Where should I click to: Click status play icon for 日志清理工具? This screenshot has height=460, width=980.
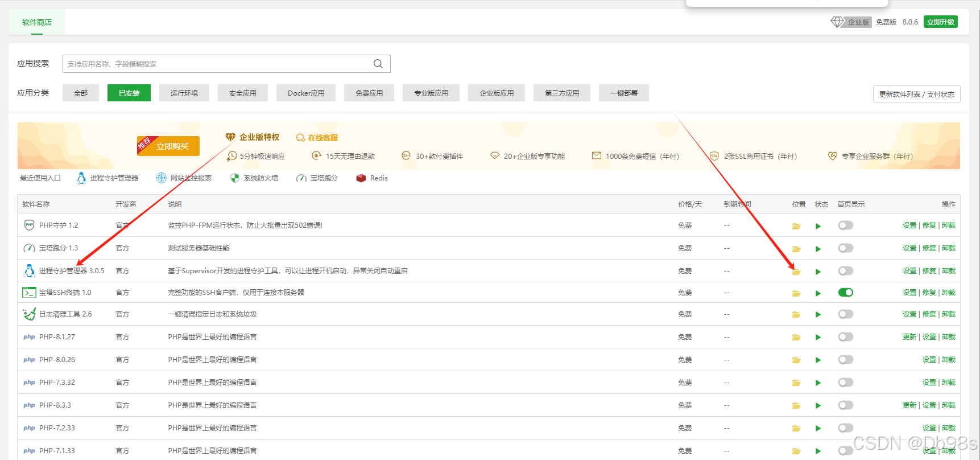818,314
